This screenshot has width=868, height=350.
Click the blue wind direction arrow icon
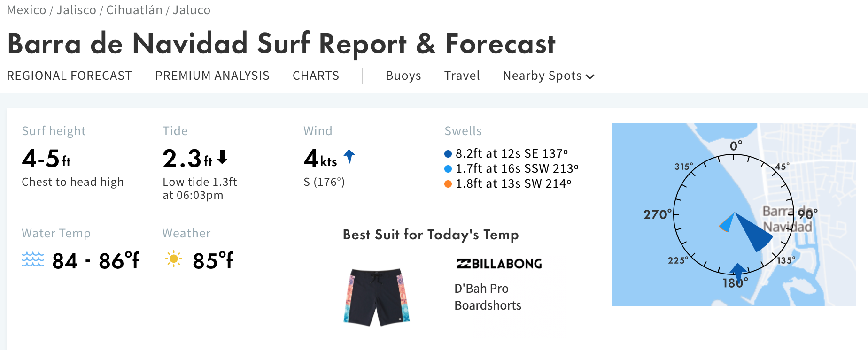coord(349,156)
